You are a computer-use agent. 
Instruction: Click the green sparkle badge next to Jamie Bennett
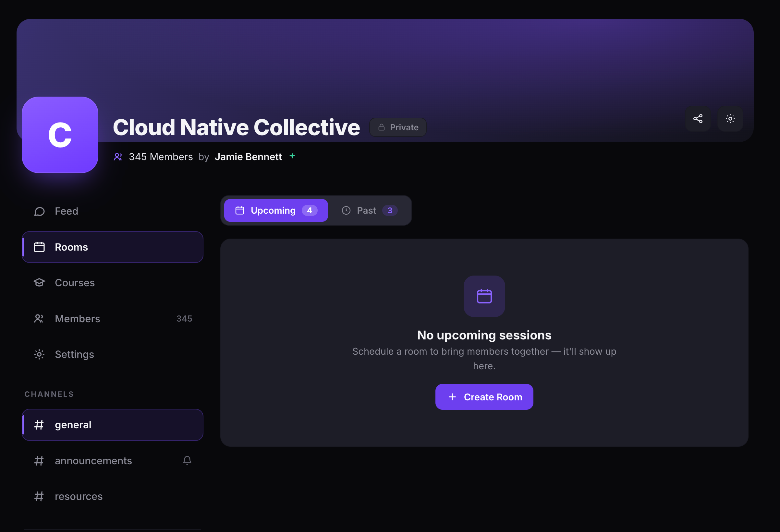292,156
